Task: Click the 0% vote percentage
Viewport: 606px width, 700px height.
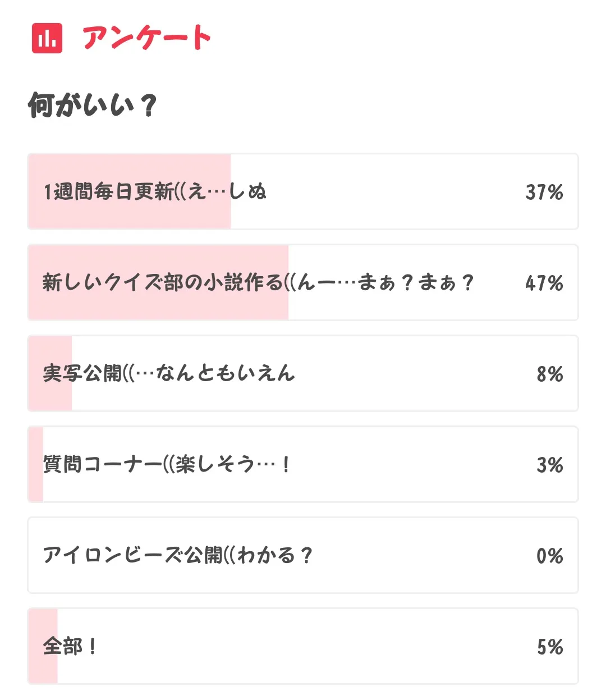Action: [x=549, y=556]
